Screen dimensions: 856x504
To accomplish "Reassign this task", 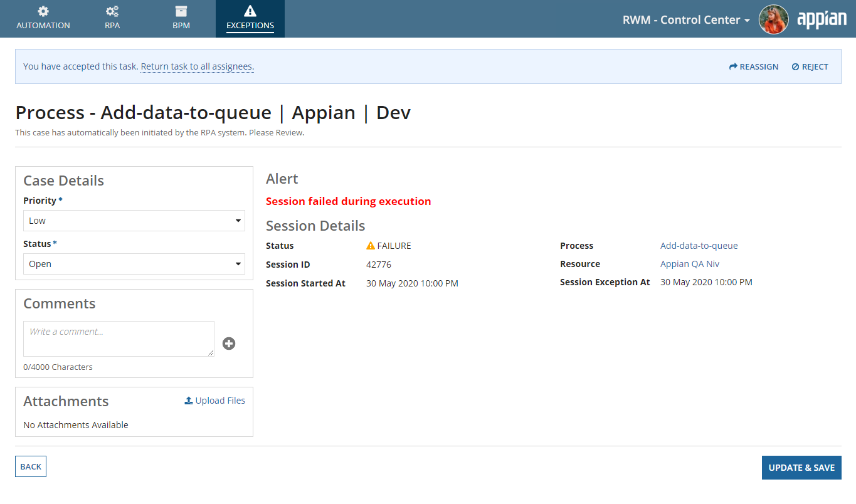I will pyautogui.click(x=754, y=66).
